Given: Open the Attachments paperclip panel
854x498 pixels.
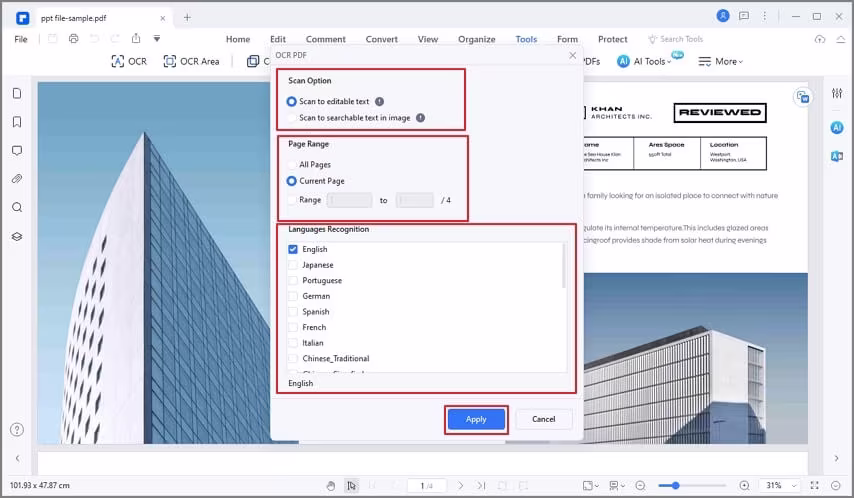Looking at the screenshot, I should click(17, 179).
